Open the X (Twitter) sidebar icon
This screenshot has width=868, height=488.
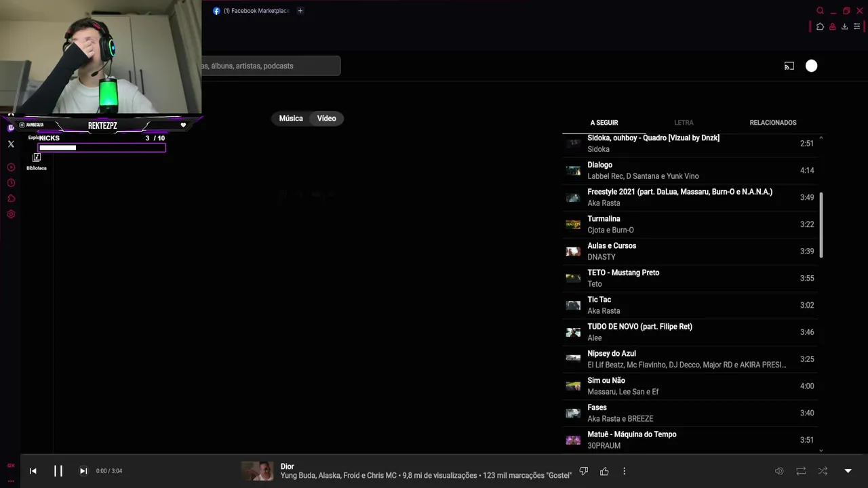[11, 144]
